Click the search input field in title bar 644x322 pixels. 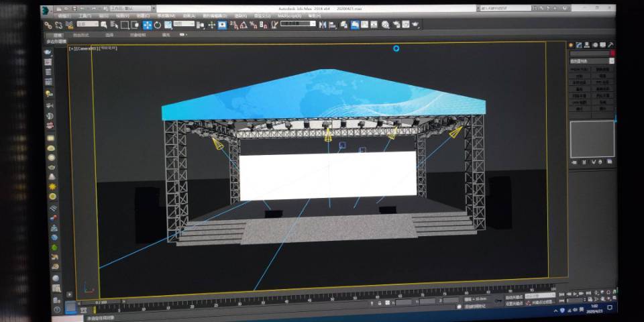point(510,9)
